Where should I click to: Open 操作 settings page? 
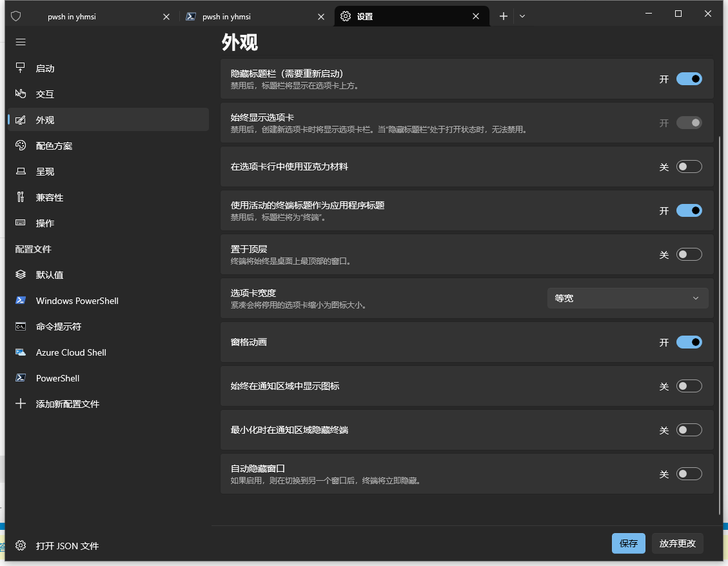pos(108,223)
